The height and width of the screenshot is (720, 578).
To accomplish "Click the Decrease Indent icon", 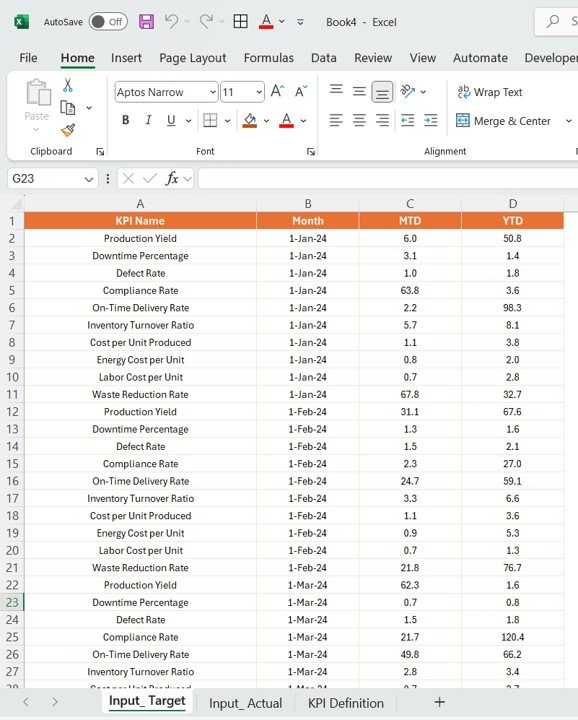I will (x=408, y=120).
